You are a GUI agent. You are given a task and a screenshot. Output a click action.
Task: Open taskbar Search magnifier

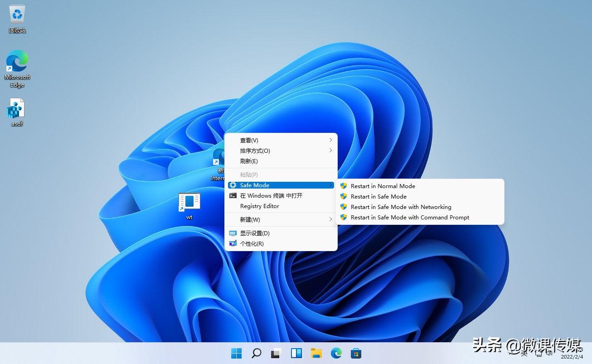[x=257, y=353]
